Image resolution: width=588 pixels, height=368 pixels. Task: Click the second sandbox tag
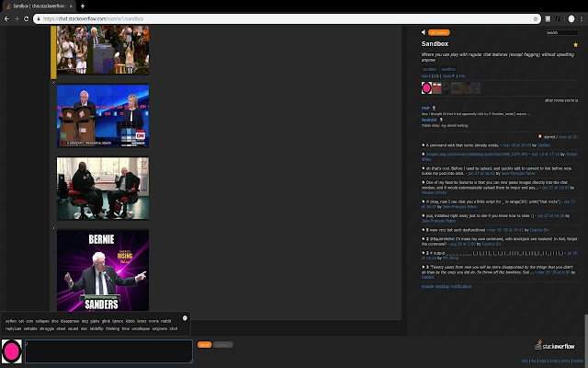pyautogui.click(x=448, y=70)
